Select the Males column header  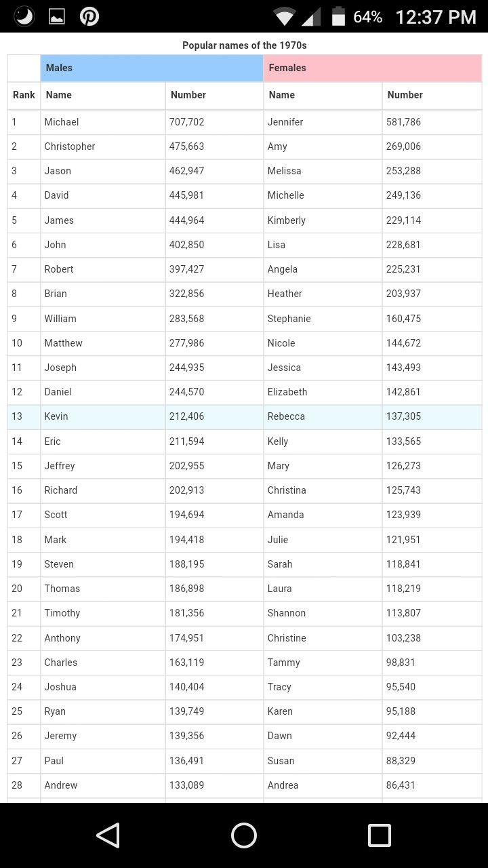click(152, 68)
